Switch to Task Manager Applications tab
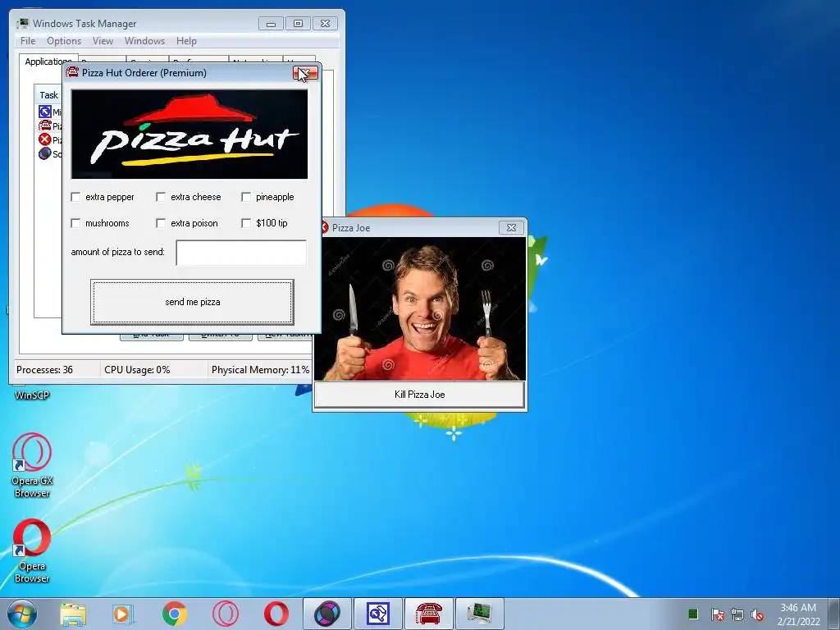 [x=48, y=62]
